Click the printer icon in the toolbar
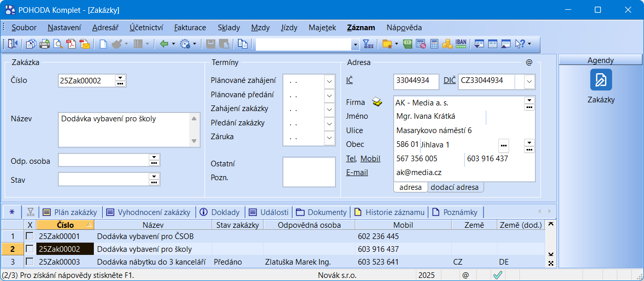Screen dimensions: 644x281 point(45,44)
